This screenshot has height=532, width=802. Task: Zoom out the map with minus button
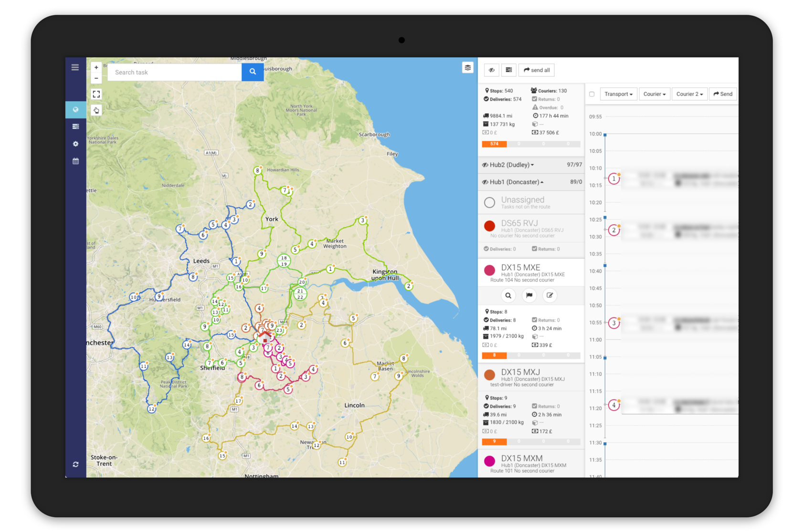coord(96,78)
